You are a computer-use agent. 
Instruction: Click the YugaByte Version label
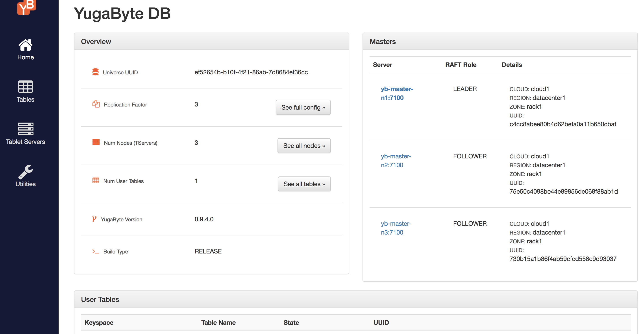122,219
